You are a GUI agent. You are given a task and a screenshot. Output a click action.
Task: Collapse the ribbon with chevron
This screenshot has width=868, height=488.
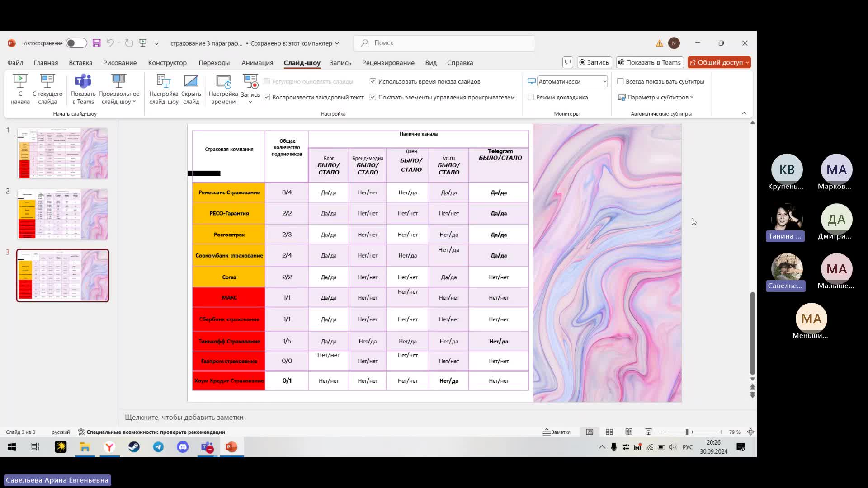[x=744, y=113]
